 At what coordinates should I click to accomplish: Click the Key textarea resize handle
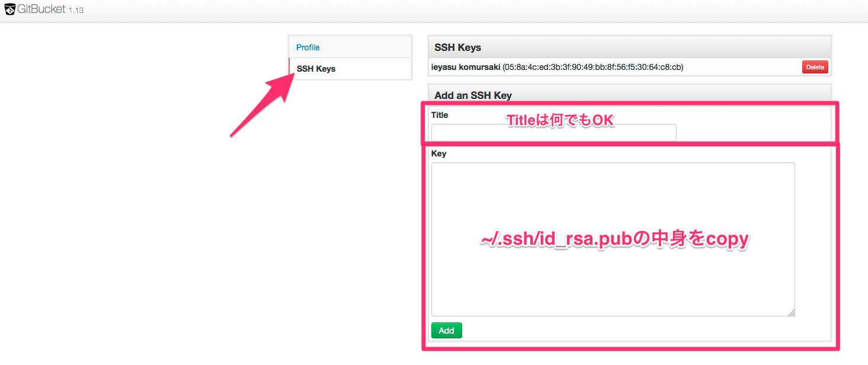(792, 312)
